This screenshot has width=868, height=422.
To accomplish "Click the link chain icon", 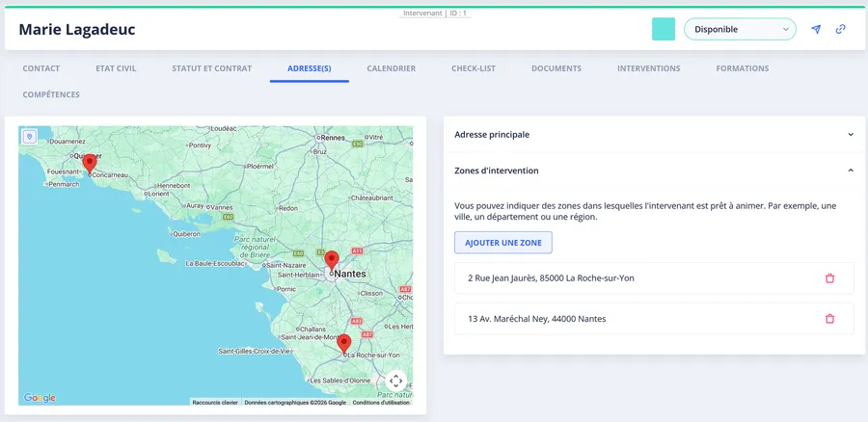I will (x=840, y=29).
